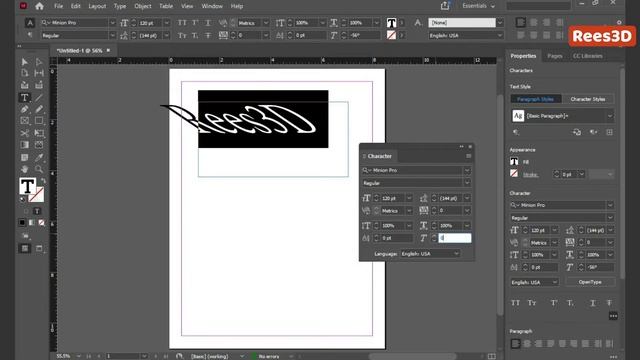This screenshot has width=640, height=360.
Task: Click Fill swatch in Appearance section
Action: point(514,162)
